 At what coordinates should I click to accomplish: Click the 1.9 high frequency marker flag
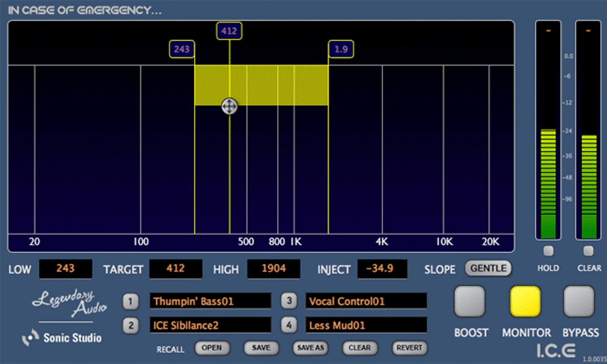(341, 49)
